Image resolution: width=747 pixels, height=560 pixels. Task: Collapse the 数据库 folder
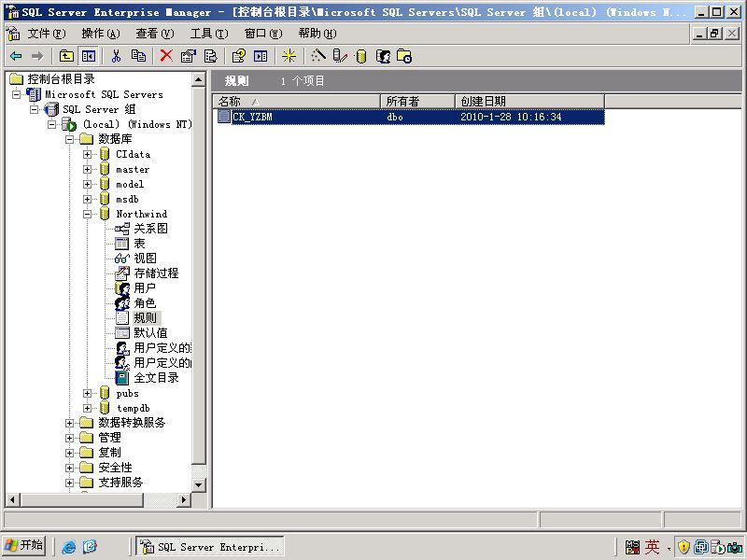coord(69,139)
